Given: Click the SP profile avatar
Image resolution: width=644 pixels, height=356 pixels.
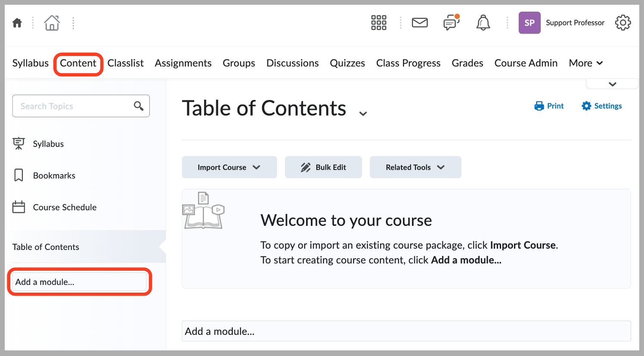Looking at the screenshot, I should [x=529, y=22].
